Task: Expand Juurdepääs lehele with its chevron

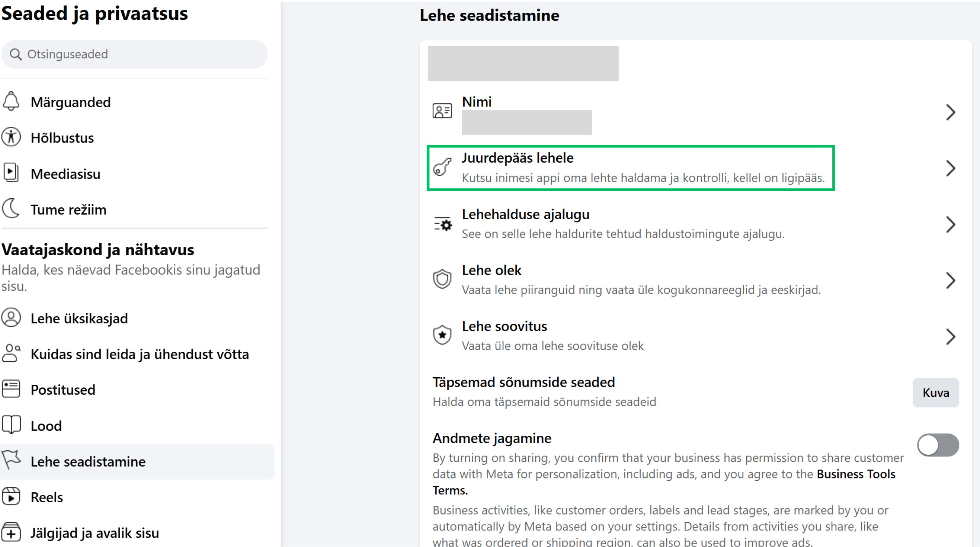Action: click(951, 169)
